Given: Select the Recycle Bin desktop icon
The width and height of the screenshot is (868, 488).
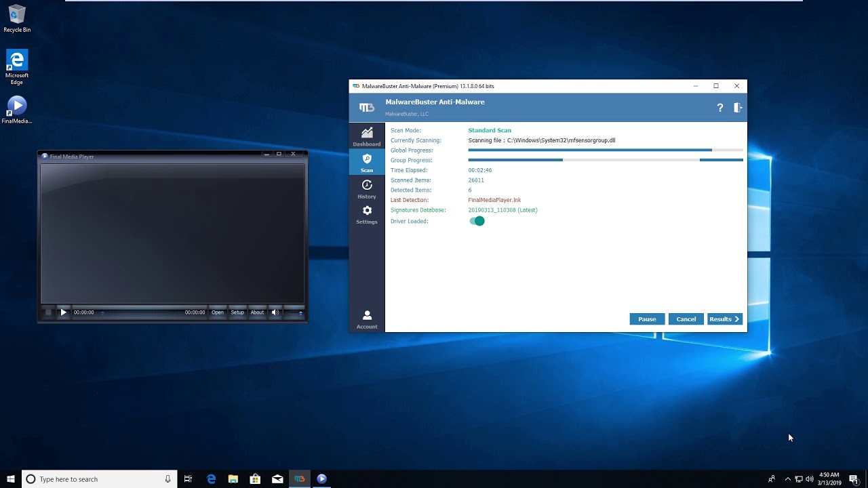Looking at the screenshot, I should [x=17, y=18].
